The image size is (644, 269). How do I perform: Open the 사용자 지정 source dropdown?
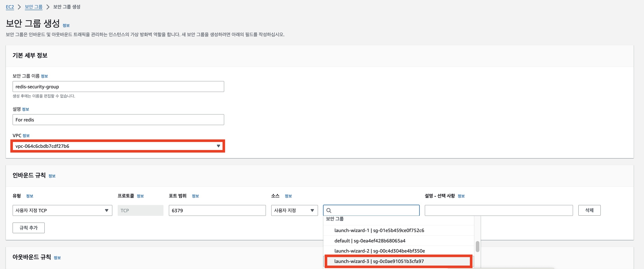point(294,210)
